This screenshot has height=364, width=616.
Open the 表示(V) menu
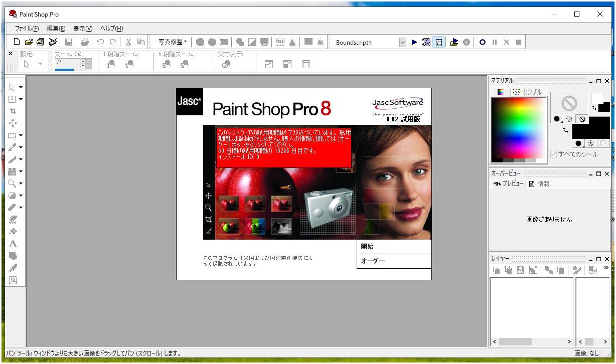(x=83, y=28)
